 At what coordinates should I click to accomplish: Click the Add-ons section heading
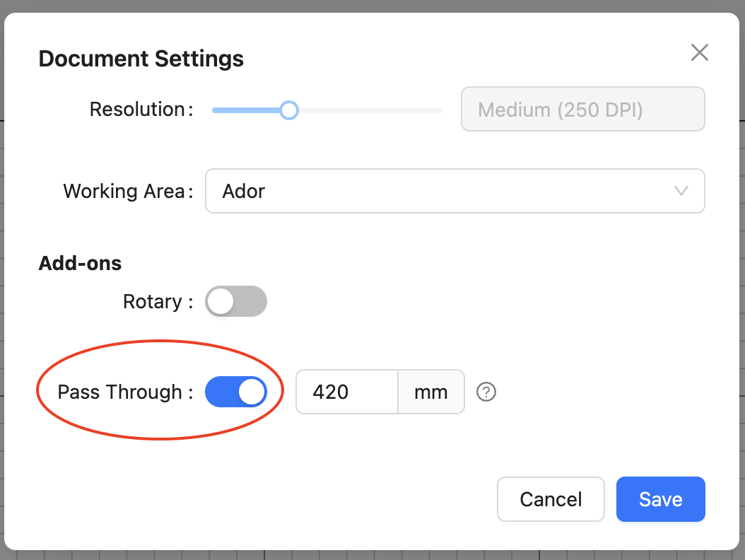(80, 263)
